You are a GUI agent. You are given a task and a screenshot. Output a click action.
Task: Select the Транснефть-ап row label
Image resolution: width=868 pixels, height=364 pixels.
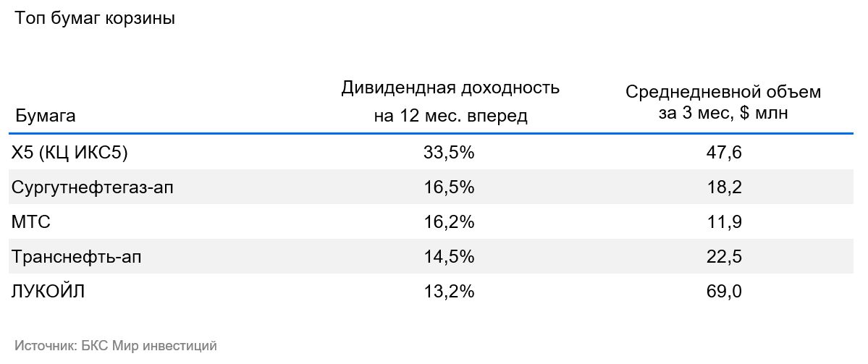coord(77,257)
